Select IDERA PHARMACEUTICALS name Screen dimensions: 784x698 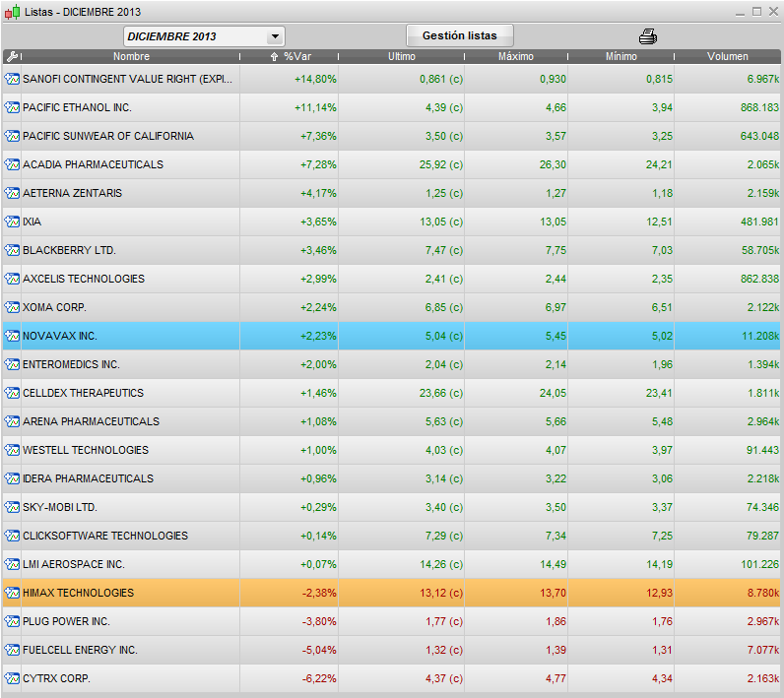pos(88,478)
